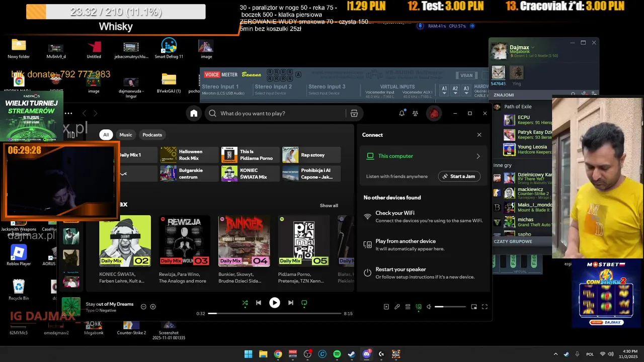The height and width of the screenshot is (362, 644).
Task: Open Spotify miniplayer
Action: click(x=474, y=307)
